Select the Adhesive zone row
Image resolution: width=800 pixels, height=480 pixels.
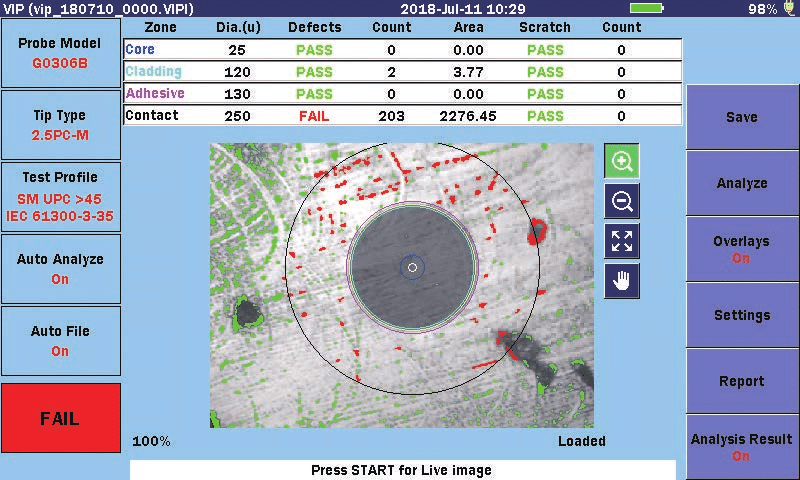[x=402, y=93]
